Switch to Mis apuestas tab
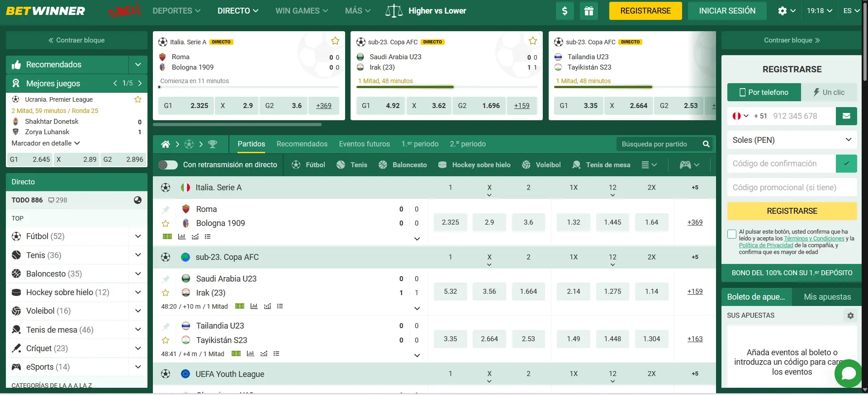This screenshot has height=395, width=868. coord(827,297)
